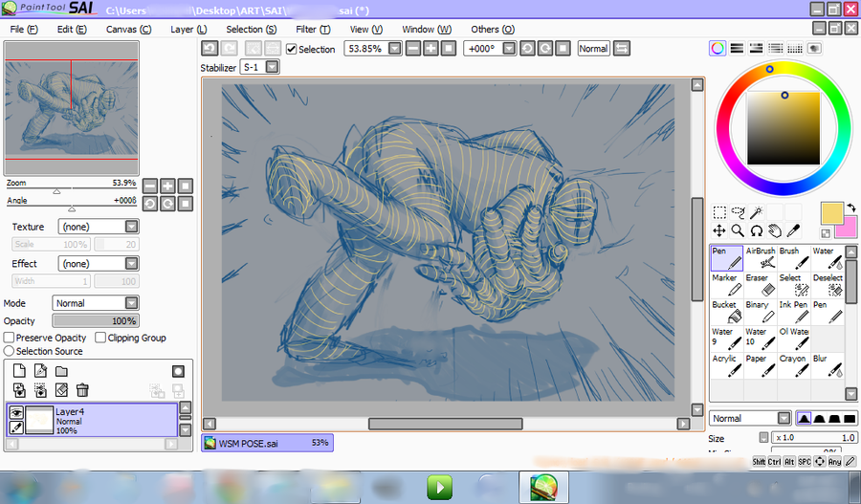Open the Edit menu
861x504 pixels.
click(x=72, y=29)
